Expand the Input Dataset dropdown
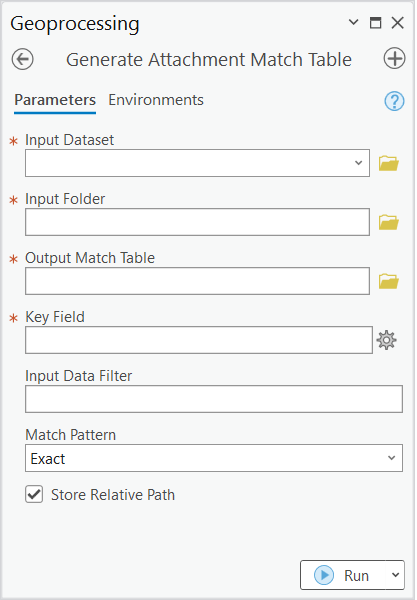417x600 pixels. [x=358, y=163]
